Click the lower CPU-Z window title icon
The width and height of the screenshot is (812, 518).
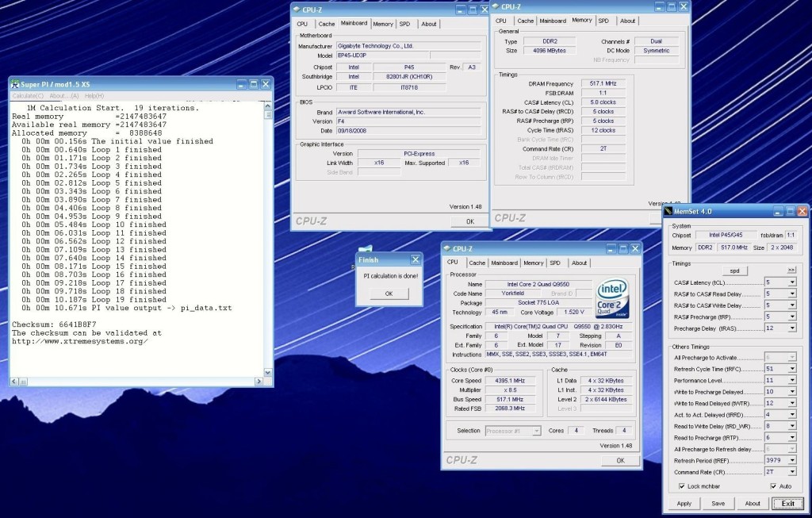tap(447, 248)
